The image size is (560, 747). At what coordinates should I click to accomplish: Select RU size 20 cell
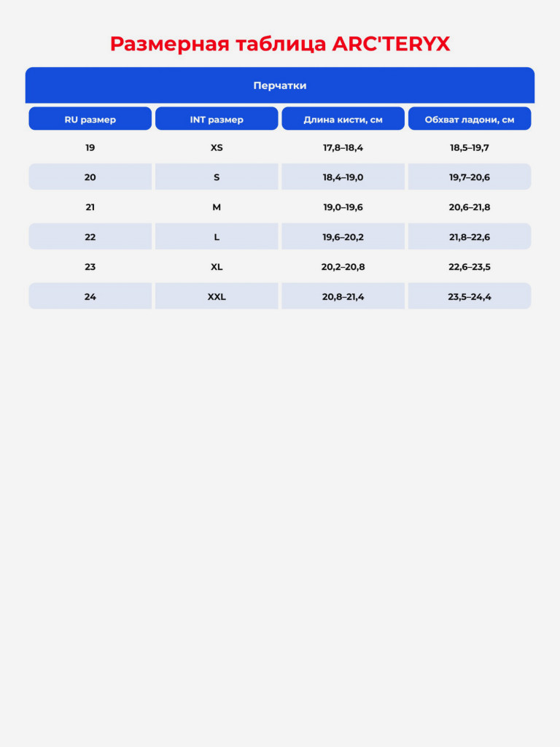click(x=90, y=177)
